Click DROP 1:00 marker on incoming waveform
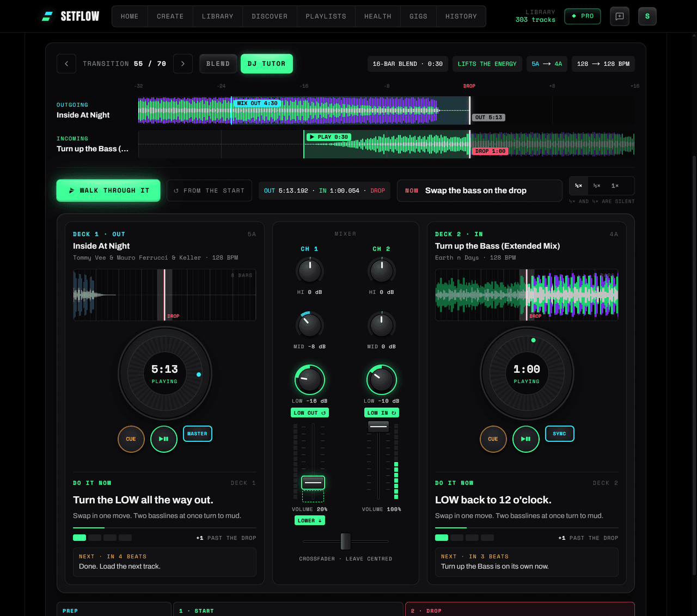 pyautogui.click(x=490, y=151)
